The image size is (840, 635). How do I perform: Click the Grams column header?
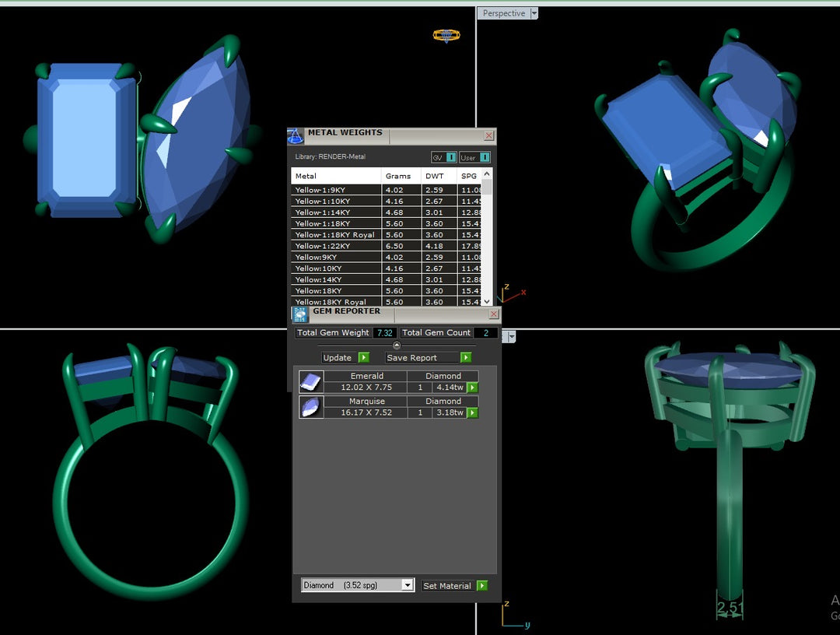(397, 177)
